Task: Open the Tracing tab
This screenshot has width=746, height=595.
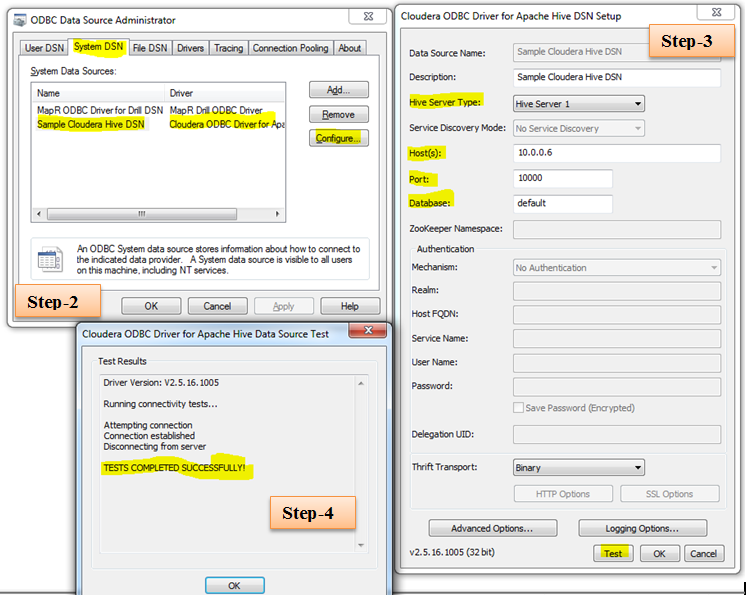Action: 228,48
